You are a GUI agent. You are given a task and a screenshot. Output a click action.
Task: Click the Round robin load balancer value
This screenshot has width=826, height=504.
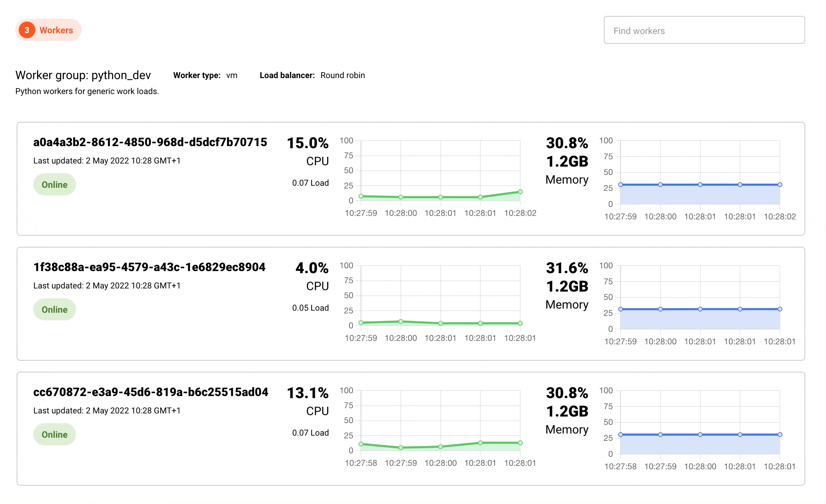pos(343,75)
